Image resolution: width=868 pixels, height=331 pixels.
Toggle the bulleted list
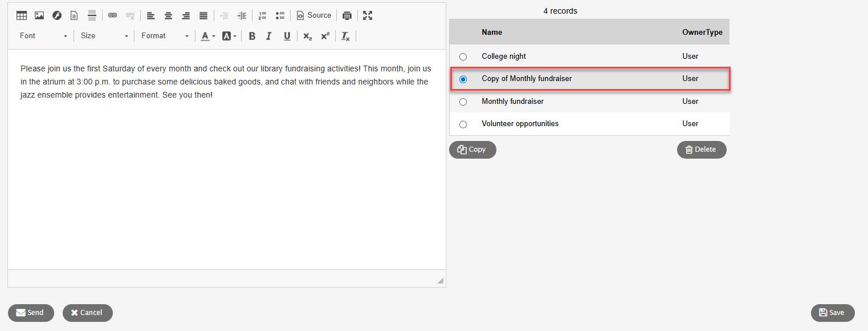tap(280, 15)
